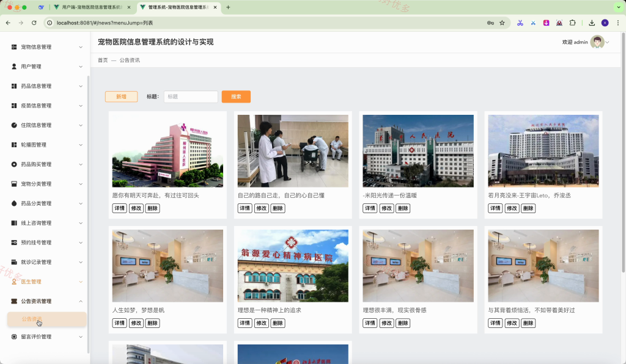The height and width of the screenshot is (364, 626).
Task: Open the 预约挂号管理 menu
Action: (x=46, y=242)
